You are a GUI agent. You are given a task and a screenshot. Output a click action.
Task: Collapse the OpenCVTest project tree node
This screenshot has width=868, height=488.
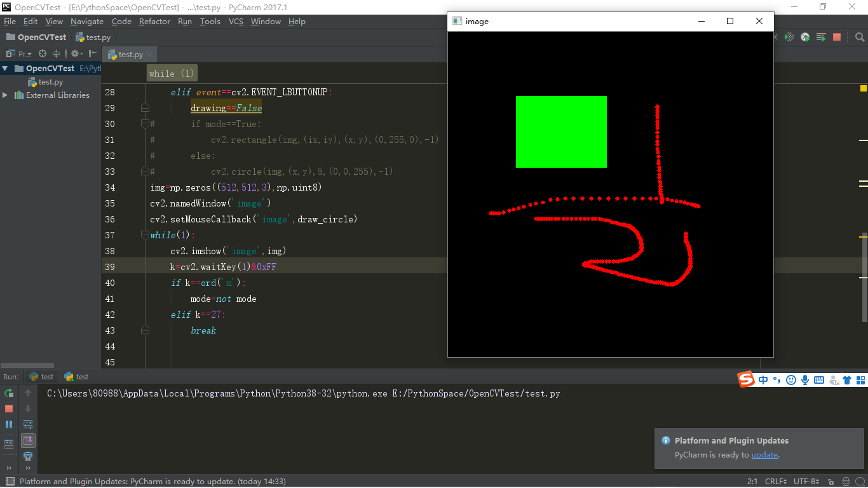tap(5, 68)
